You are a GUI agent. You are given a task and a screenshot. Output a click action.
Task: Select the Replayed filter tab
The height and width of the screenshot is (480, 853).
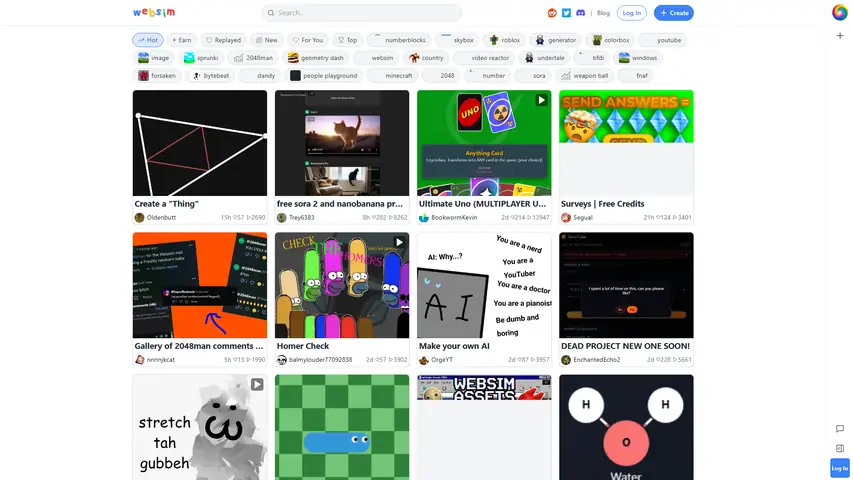(x=224, y=40)
